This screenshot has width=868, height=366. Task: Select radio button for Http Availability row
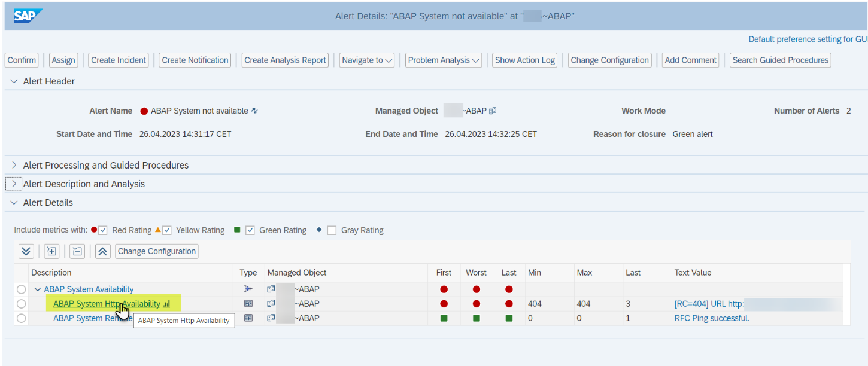tap(22, 304)
